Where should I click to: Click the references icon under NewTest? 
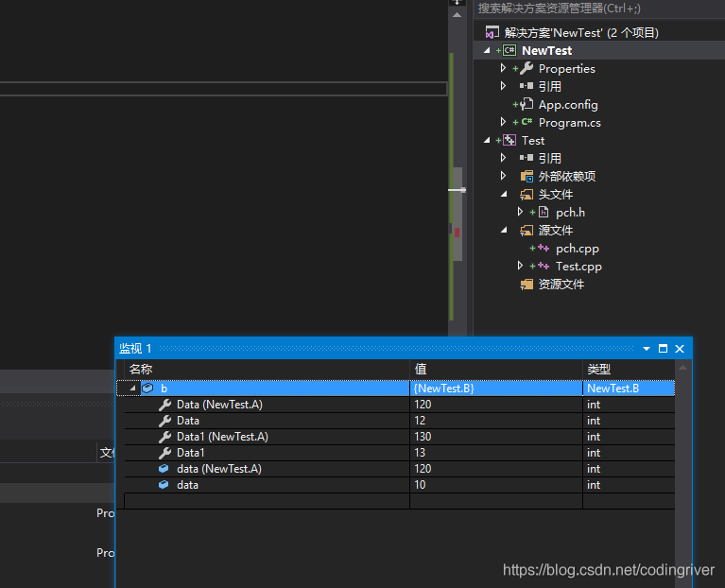(x=526, y=86)
